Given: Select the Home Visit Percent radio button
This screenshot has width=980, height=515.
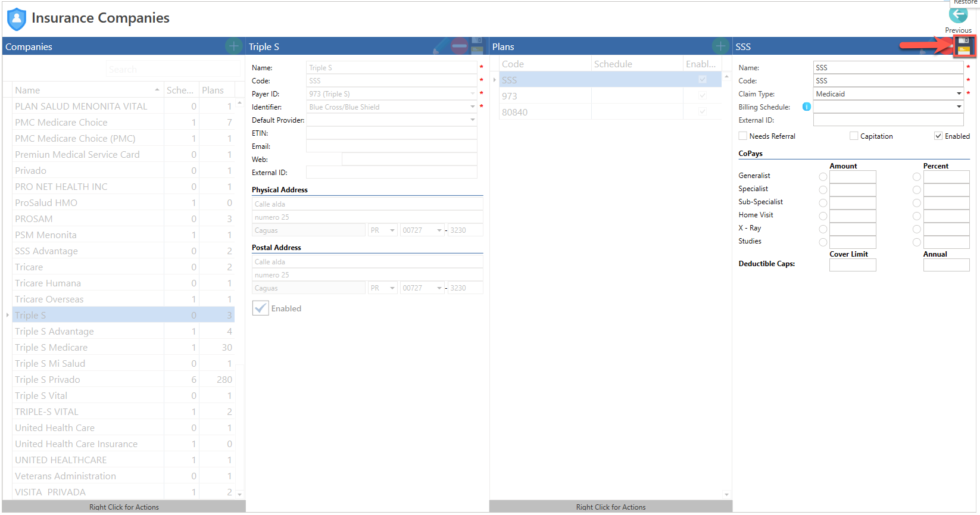Looking at the screenshot, I should click(916, 216).
